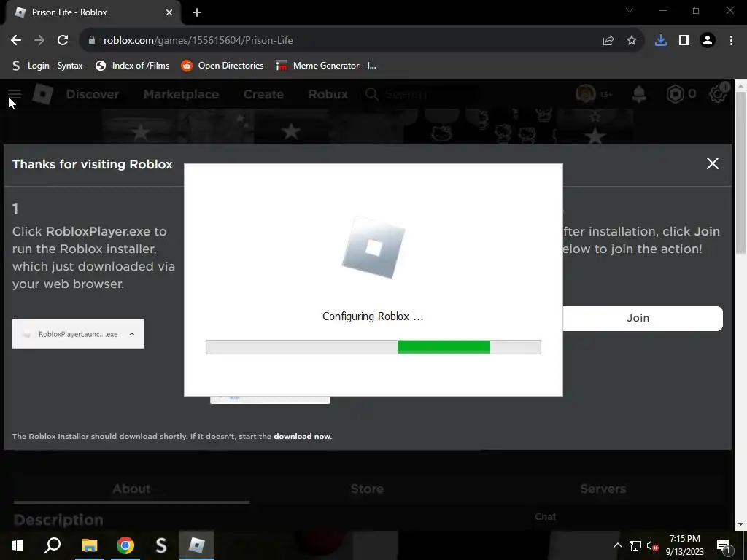Open the Syntax app in taskbar
The image size is (747, 560).
[161, 545]
